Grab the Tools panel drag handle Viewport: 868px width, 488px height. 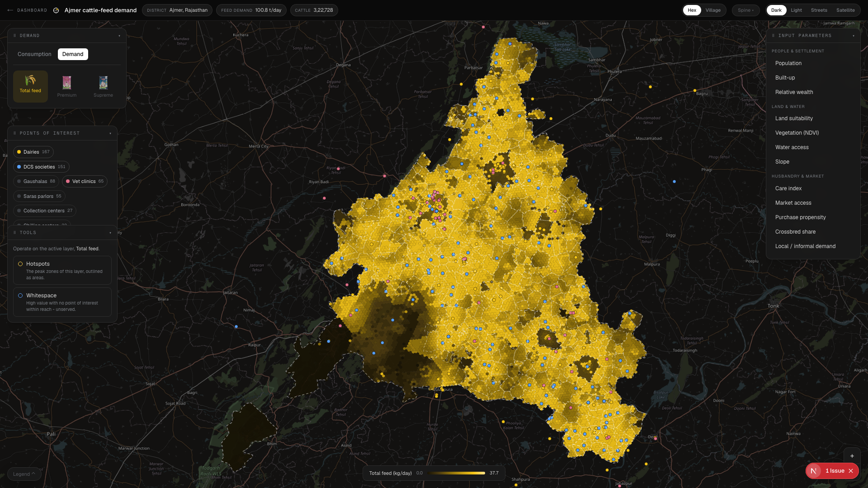pos(15,233)
